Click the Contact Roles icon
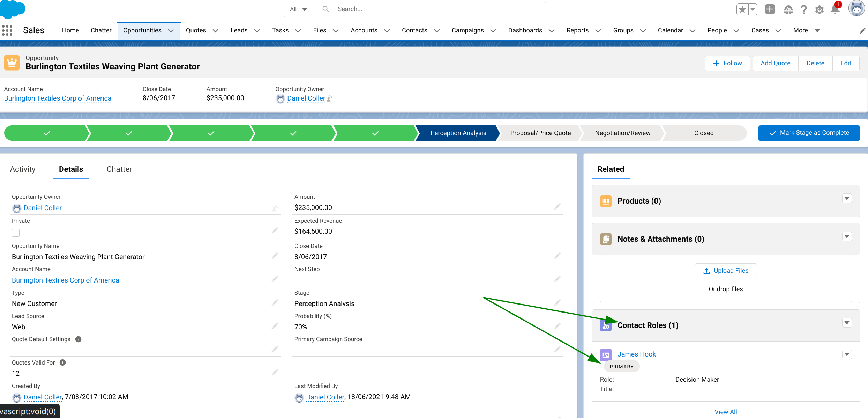The width and height of the screenshot is (868, 418). coord(606,326)
